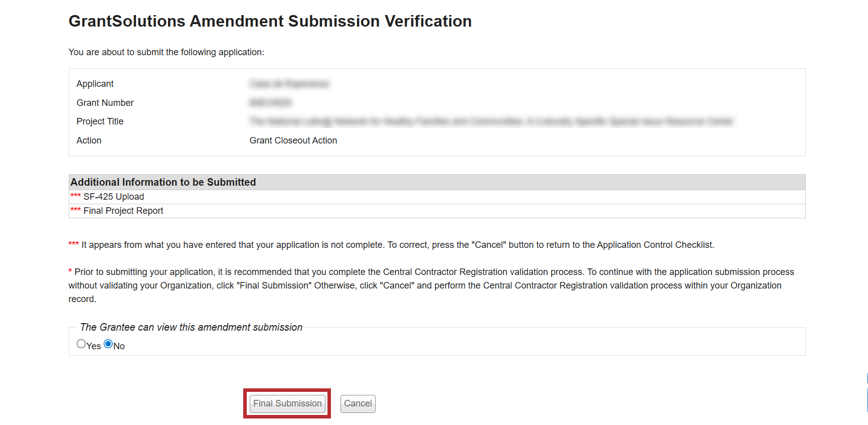Click the 'You are about to submit' text
Viewport: 868px width, 425px height.
166,52
